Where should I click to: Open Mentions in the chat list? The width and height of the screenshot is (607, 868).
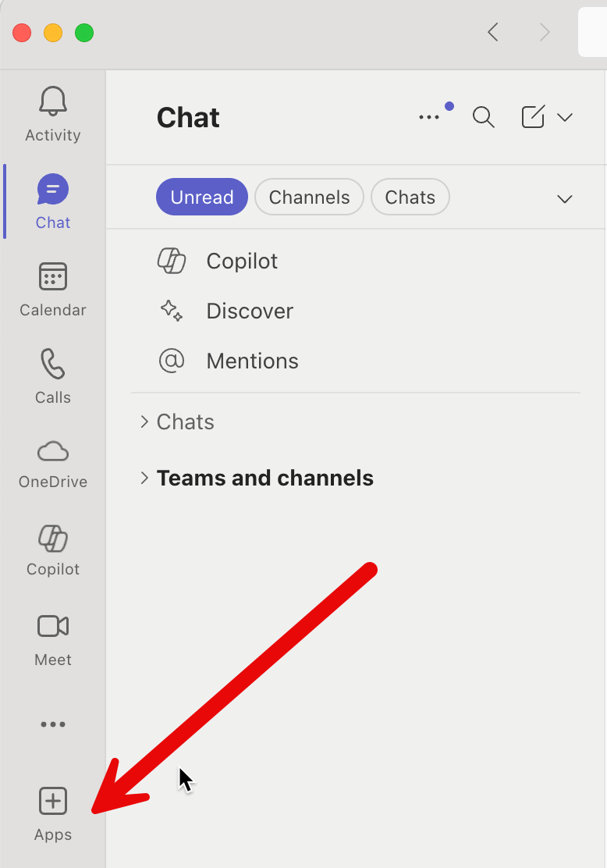click(x=251, y=361)
